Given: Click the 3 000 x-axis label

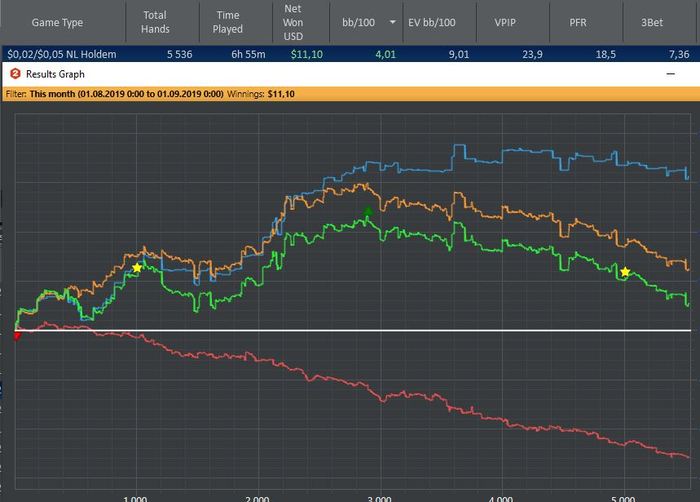Looking at the screenshot, I should coord(379,498).
